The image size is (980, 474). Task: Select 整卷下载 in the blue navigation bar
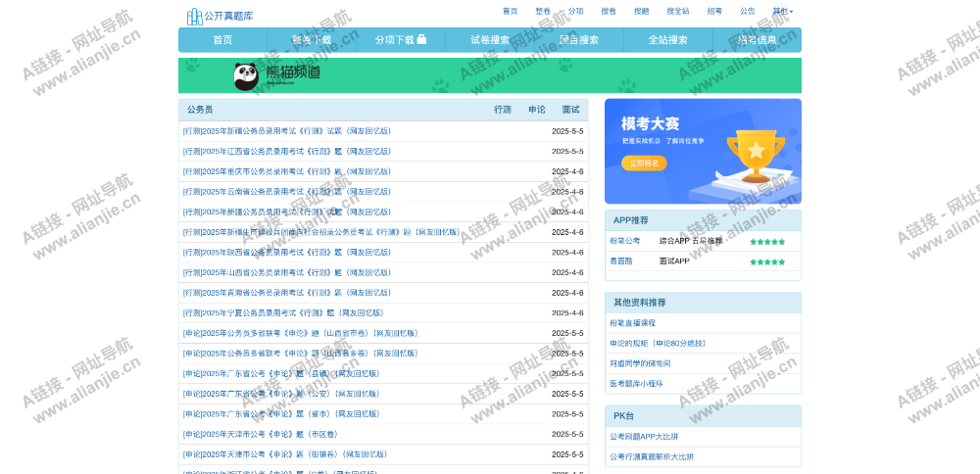click(312, 40)
